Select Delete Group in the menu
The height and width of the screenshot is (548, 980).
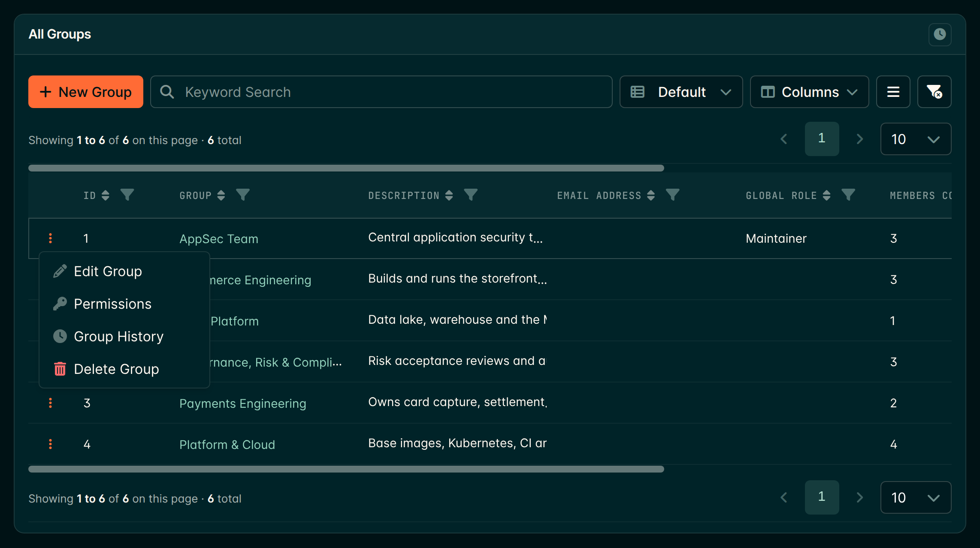[116, 369]
